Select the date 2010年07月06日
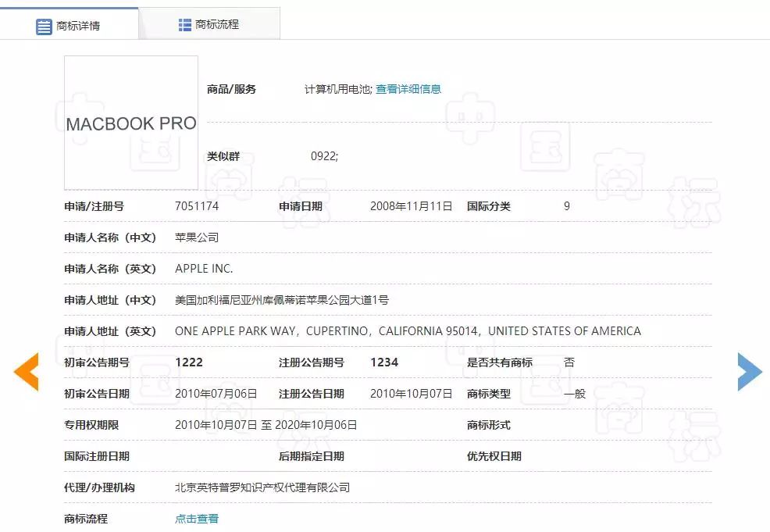Image resolution: width=770 pixels, height=532 pixels. point(216,394)
